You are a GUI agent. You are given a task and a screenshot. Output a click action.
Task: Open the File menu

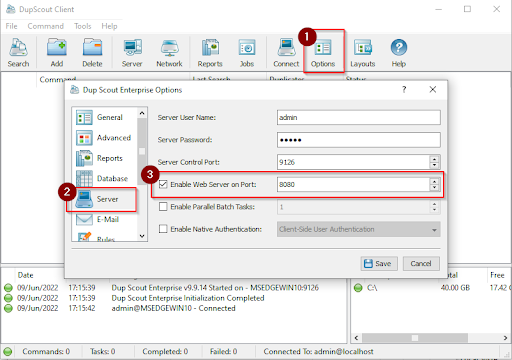[11, 26]
